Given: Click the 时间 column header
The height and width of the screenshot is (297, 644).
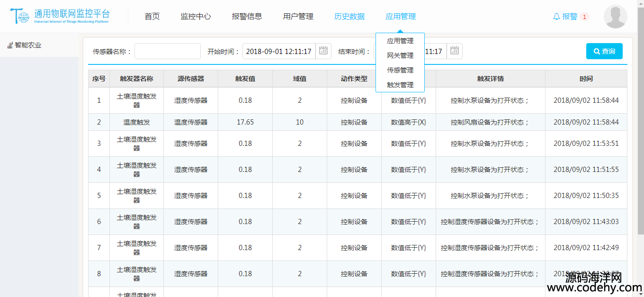Looking at the screenshot, I should pos(586,79).
